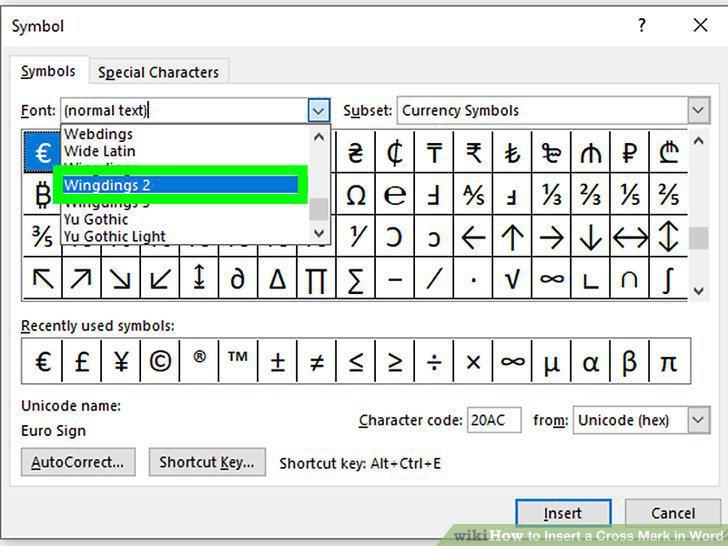
Task: Choose Webdings in the font list
Action: 185,134
